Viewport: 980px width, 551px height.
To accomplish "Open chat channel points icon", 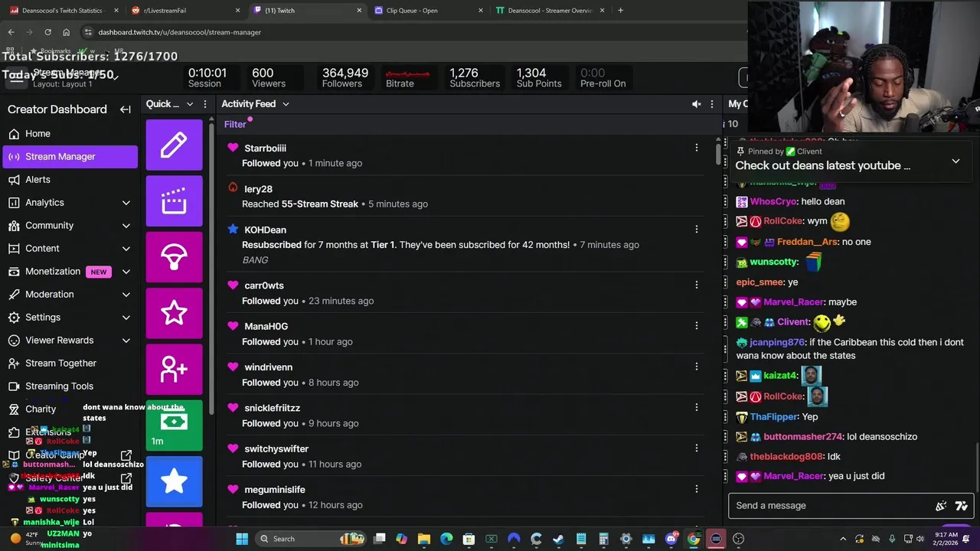I will [962, 506].
